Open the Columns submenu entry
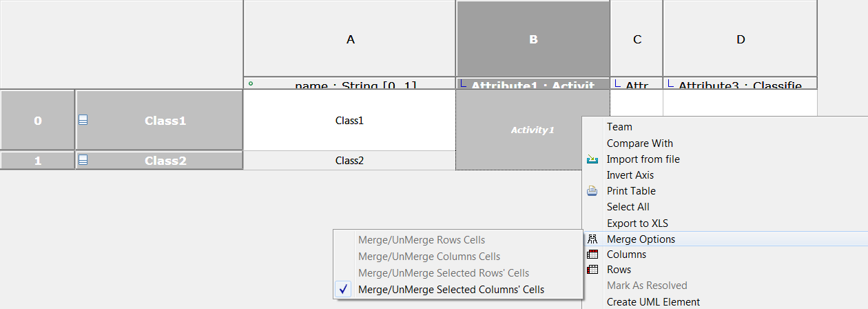This screenshot has height=309, width=868. 725,255
